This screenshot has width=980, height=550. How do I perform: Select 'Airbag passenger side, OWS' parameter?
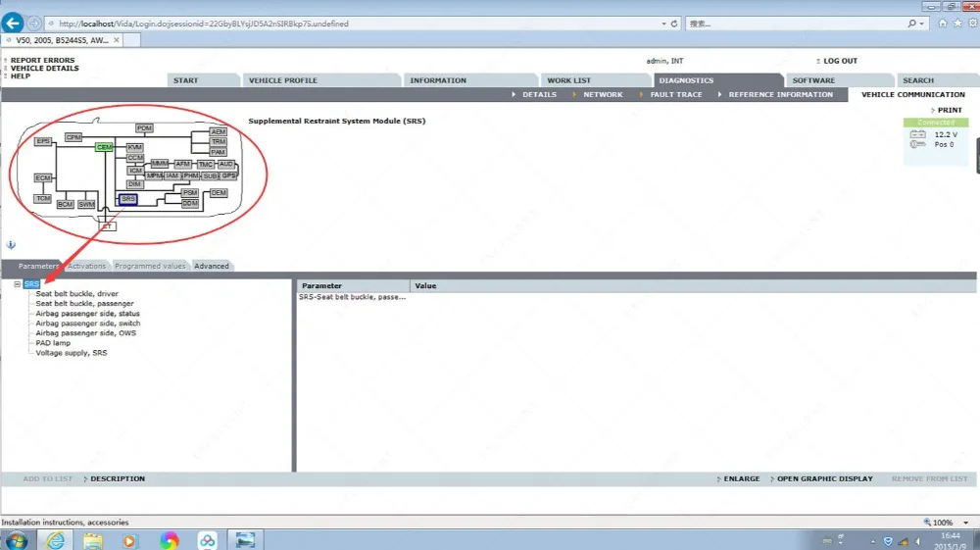pos(85,333)
